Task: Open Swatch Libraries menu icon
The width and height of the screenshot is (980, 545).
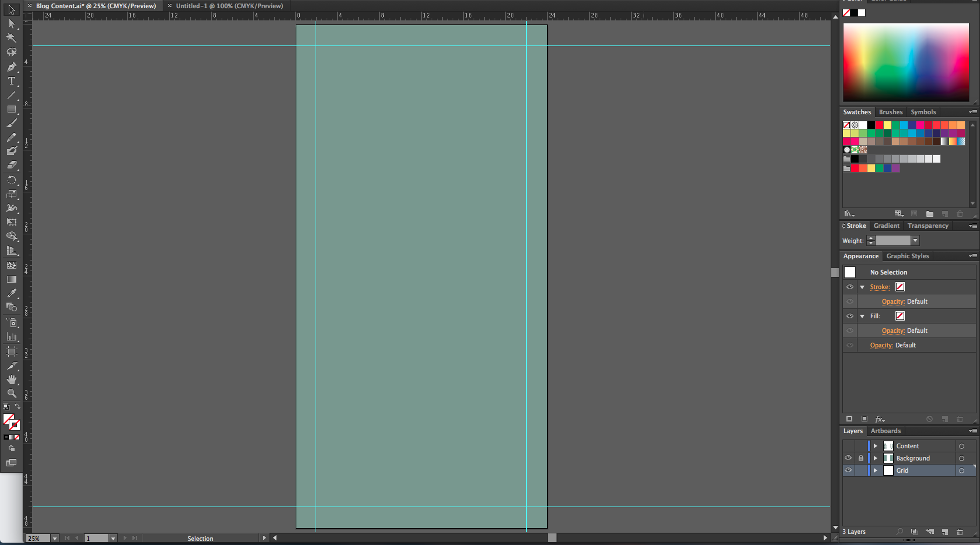Action: (849, 214)
